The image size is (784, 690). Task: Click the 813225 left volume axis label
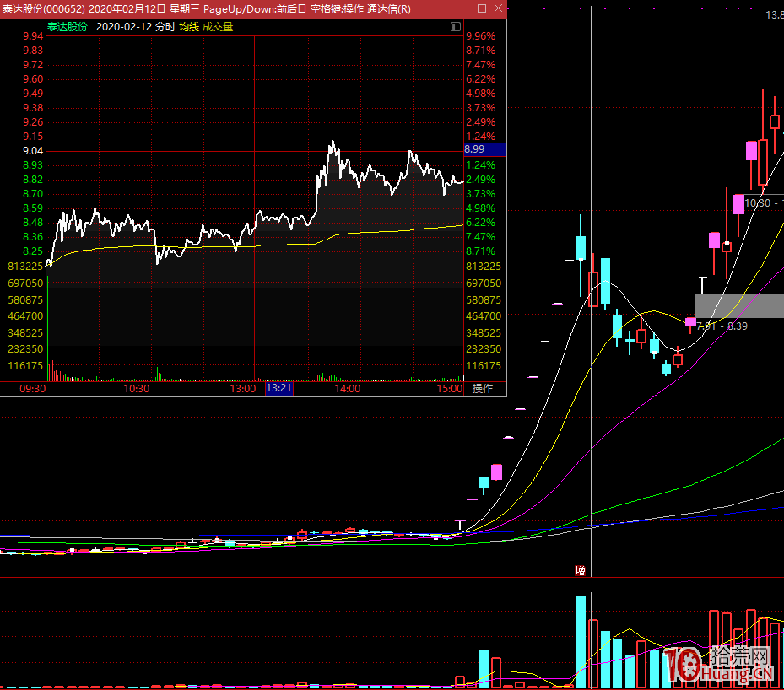coord(25,267)
